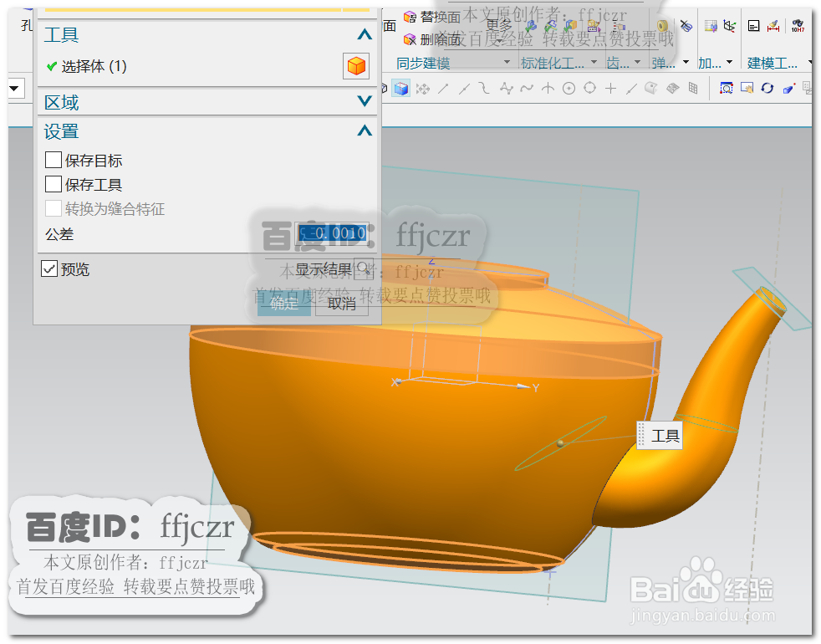Click the orange solid body selection button

click(356, 66)
